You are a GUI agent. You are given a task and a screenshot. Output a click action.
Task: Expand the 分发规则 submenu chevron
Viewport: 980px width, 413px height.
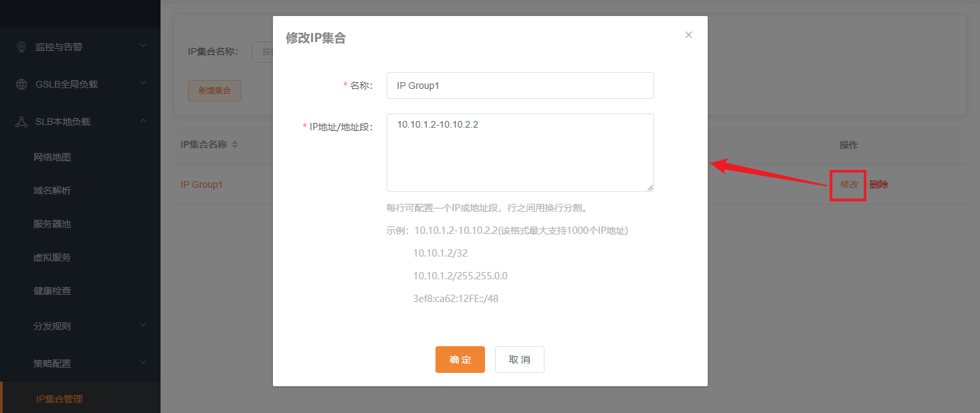coord(143,325)
